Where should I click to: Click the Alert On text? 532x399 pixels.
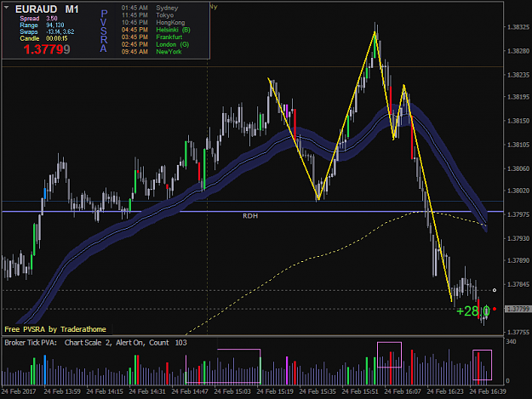(130, 343)
